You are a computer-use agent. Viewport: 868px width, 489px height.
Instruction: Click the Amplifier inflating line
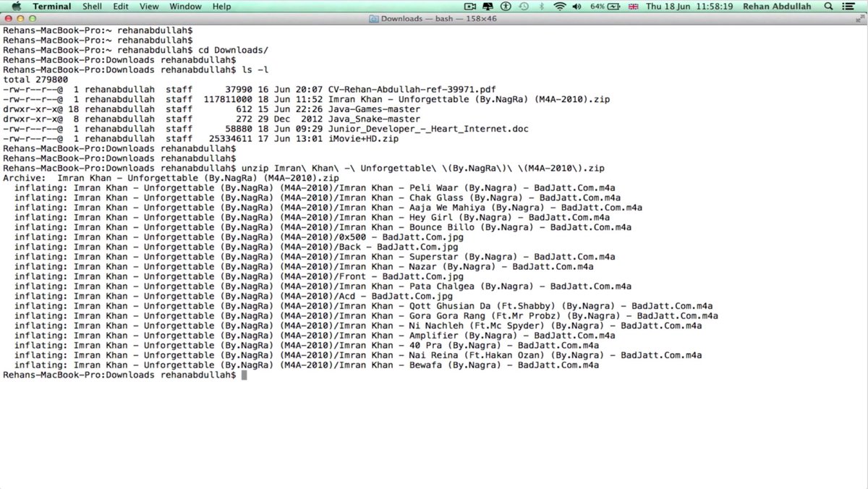[315, 336]
